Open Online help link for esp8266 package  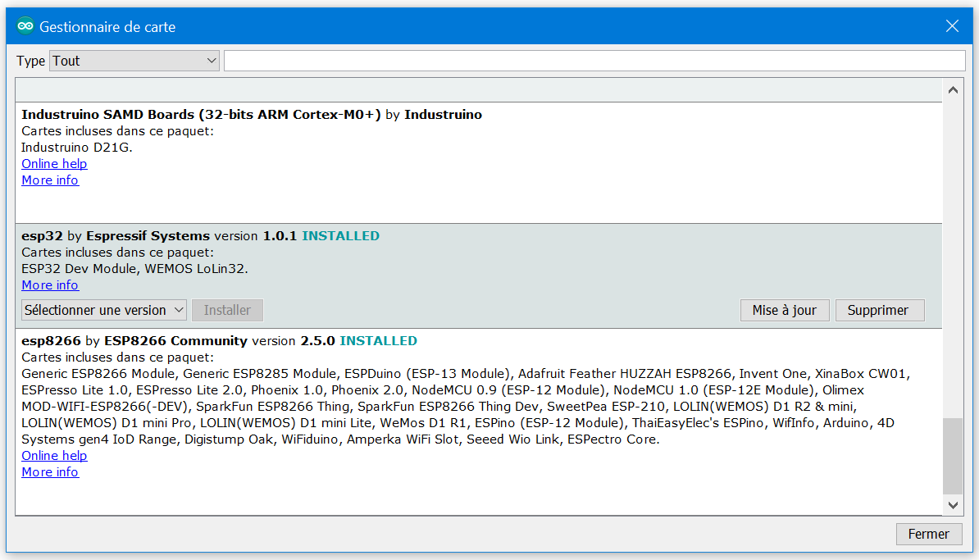click(54, 456)
